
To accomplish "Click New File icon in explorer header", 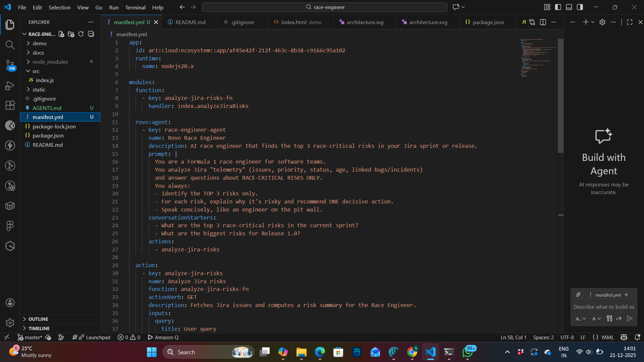I will click(61, 34).
